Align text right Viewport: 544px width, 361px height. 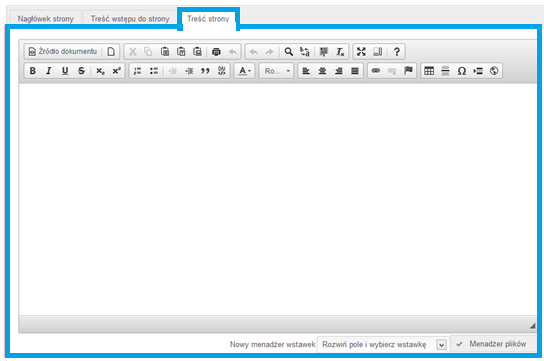[339, 71]
